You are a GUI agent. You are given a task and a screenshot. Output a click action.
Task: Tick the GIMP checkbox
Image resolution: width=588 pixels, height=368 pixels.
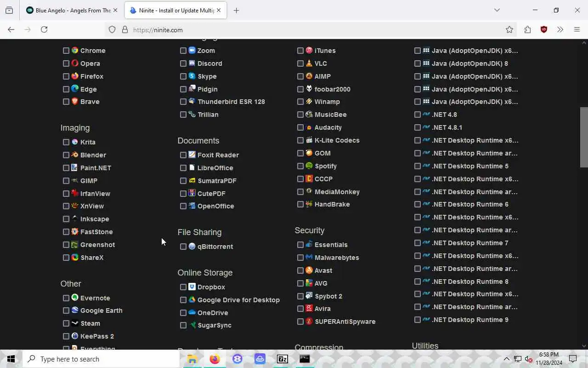click(x=66, y=181)
